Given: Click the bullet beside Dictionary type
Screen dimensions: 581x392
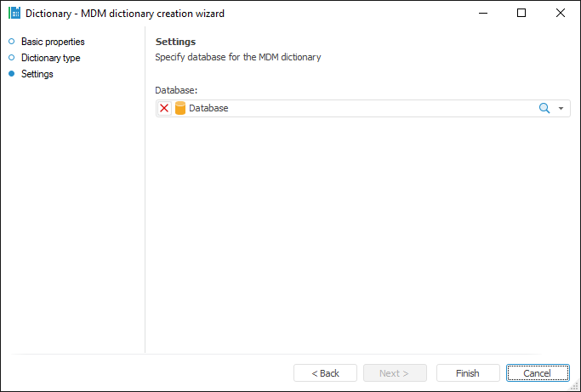Looking at the screenshot, I should point(12,58).
